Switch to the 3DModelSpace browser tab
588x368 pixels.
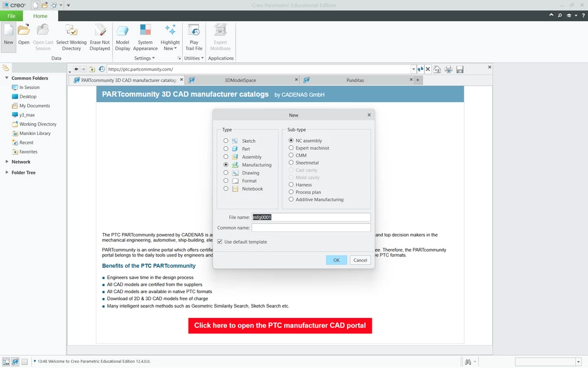tap(240, 80)
